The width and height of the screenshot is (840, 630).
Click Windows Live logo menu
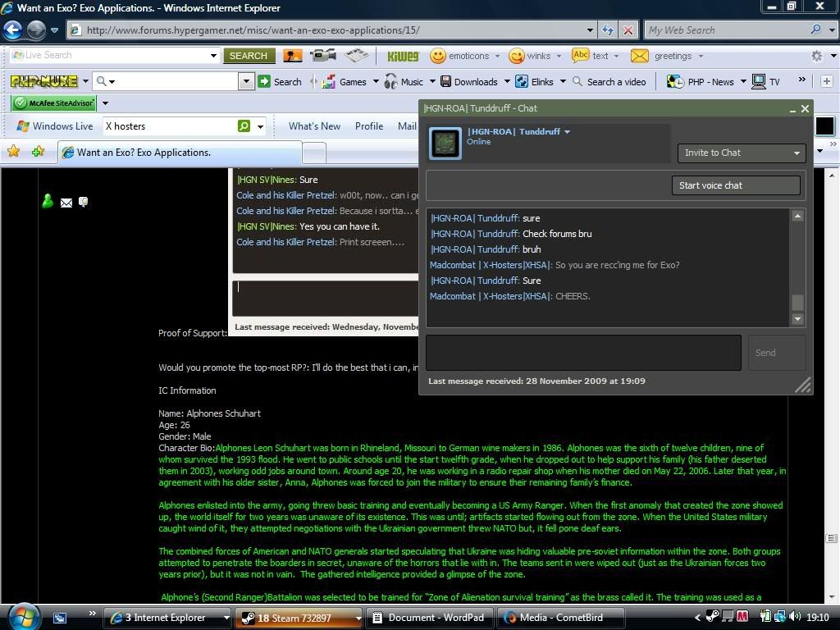55,126
